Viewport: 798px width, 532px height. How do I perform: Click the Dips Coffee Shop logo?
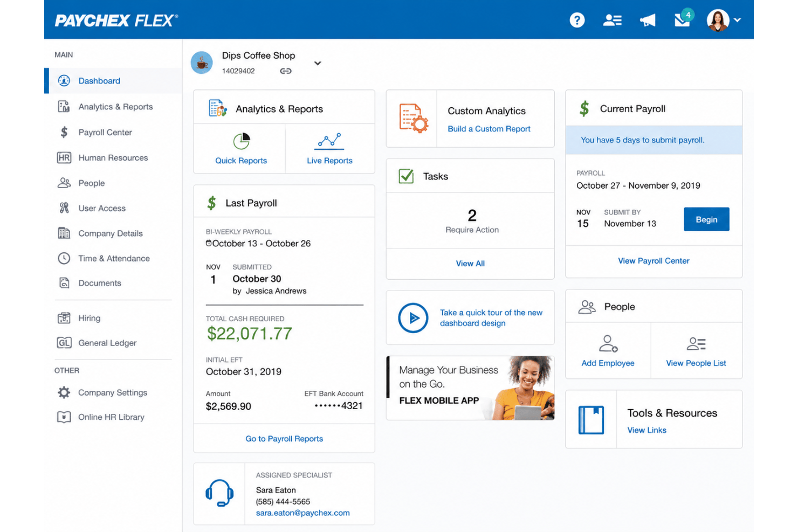(x=202, y=63)
